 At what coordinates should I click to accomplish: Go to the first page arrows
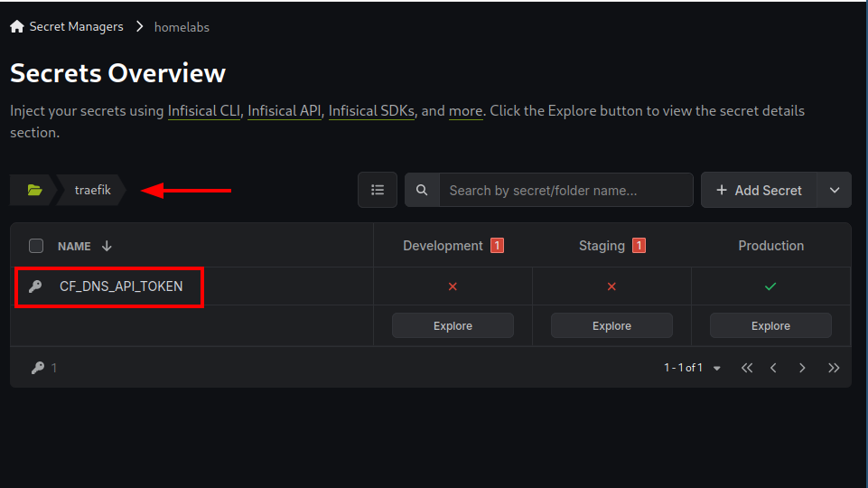click(x=747, y=368)
